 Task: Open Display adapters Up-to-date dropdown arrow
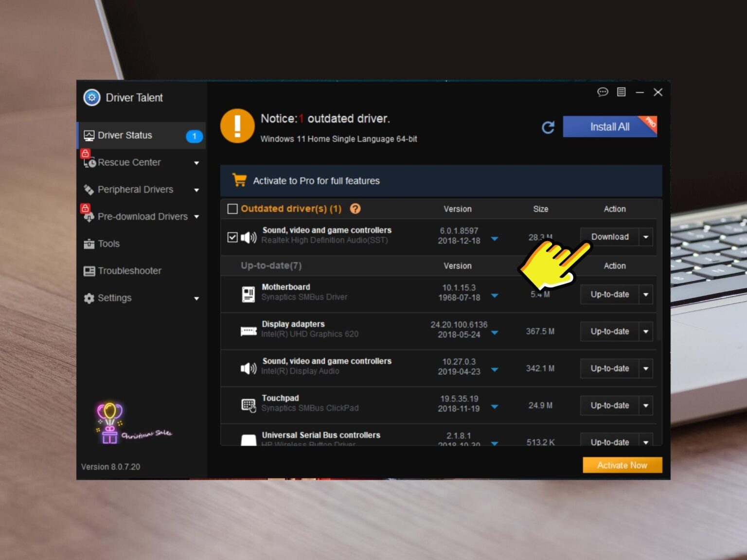(x=646, y=331)
